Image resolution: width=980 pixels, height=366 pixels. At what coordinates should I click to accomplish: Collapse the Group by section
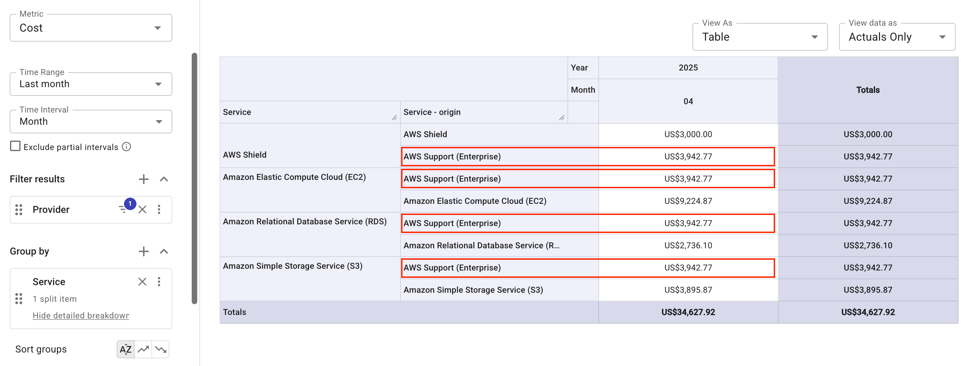click(164, 251)
